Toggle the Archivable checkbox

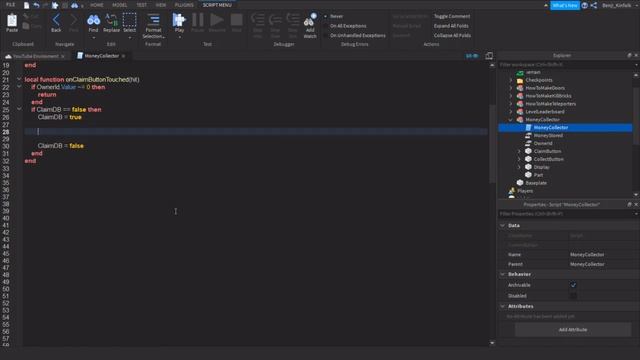573,285
